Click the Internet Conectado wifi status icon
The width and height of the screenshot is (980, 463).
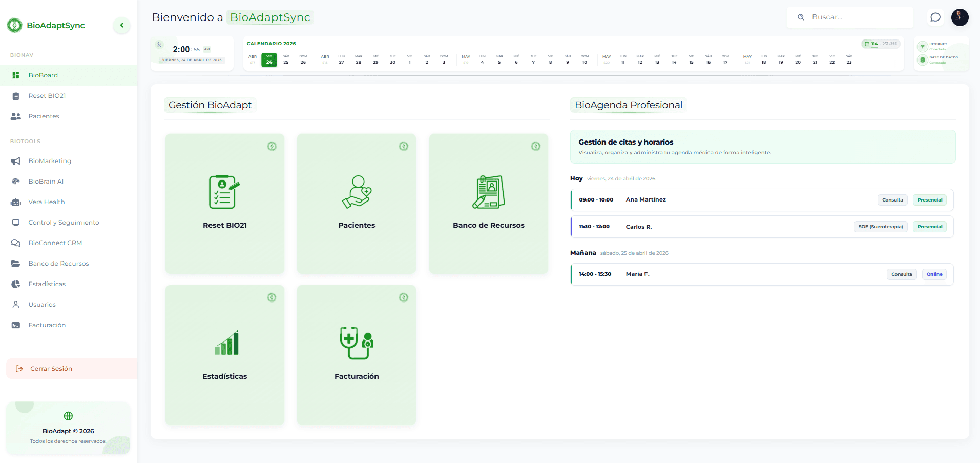[923, 46]
